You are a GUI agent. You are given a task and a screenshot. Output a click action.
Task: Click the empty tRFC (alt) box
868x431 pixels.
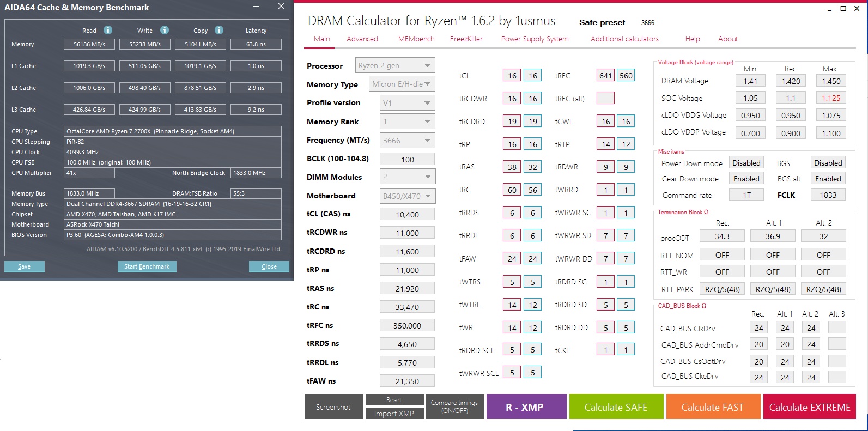(x=606, y=98)
